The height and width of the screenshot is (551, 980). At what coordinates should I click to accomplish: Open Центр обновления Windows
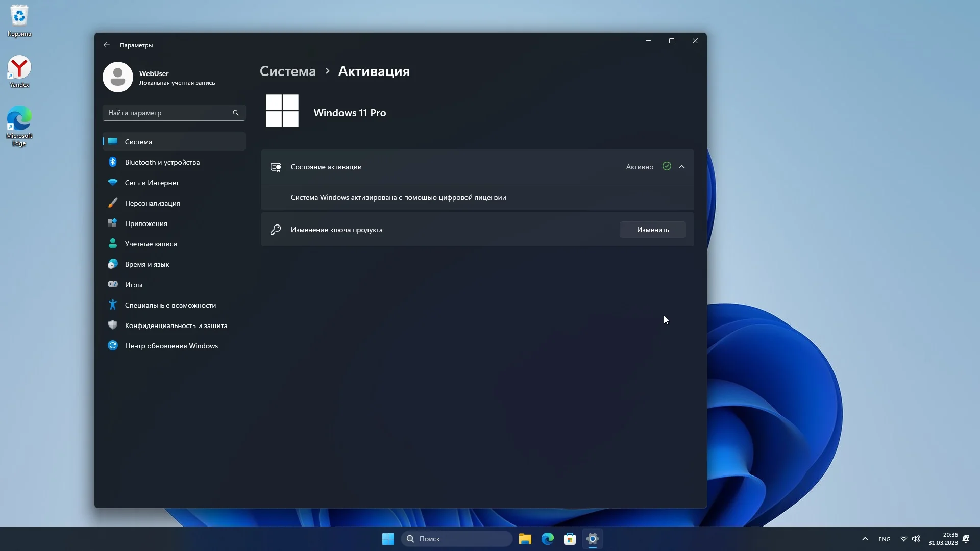tap(171, 346)
